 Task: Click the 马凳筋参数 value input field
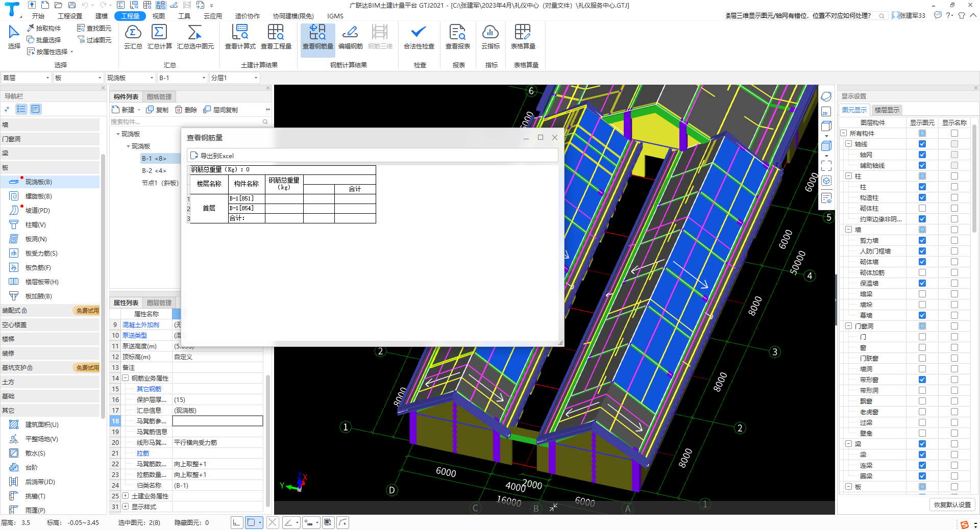point(217,421)
